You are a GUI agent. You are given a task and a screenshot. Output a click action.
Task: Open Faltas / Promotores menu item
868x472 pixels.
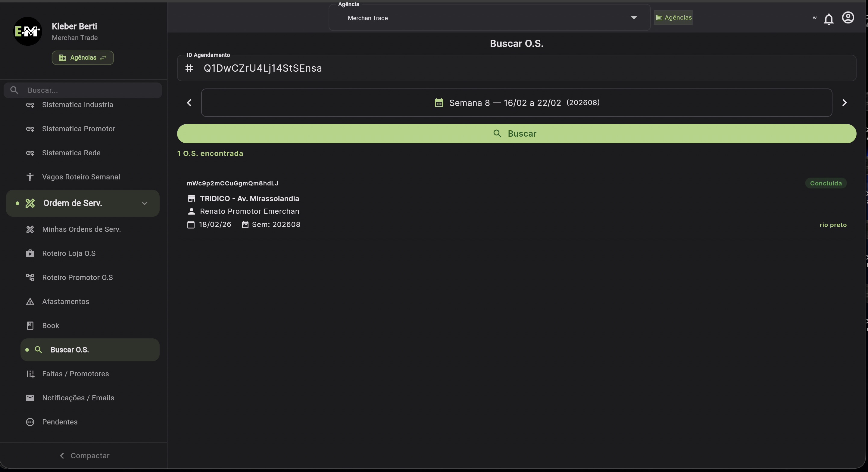coord(75,374)
